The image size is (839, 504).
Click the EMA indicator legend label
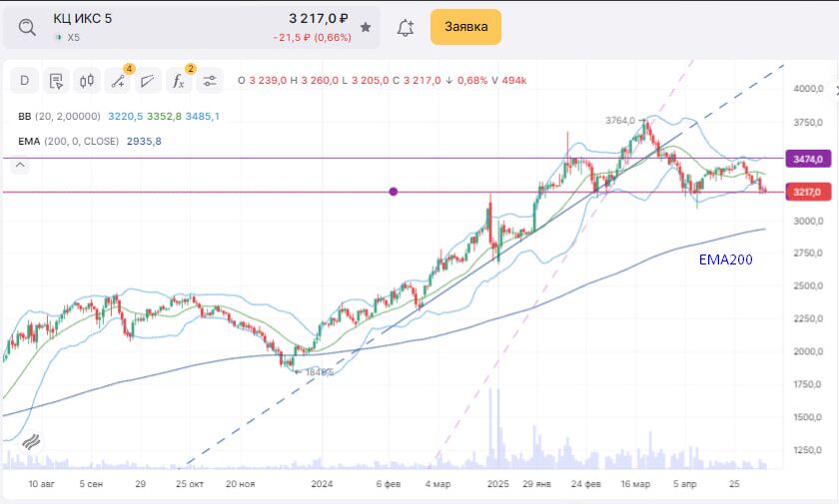(x=29, y=142)
